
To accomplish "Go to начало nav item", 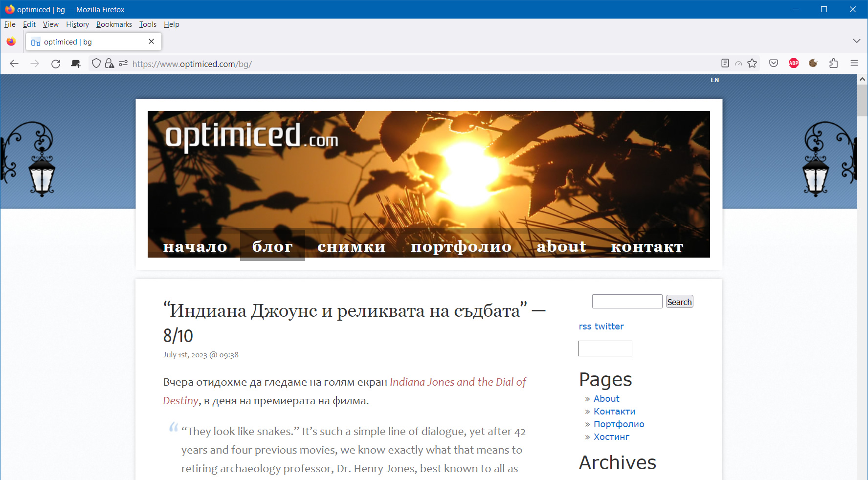I will click(x=195, y=246).
